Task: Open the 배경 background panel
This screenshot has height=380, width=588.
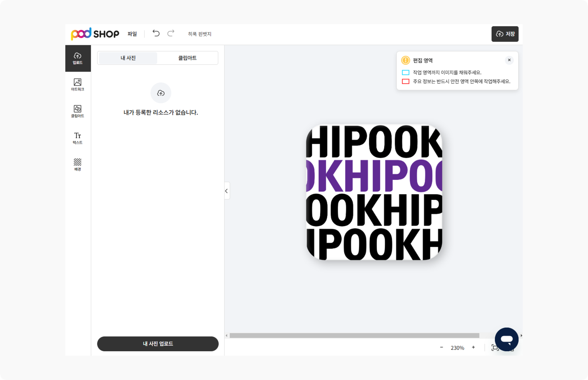Action: click(78, 165)
